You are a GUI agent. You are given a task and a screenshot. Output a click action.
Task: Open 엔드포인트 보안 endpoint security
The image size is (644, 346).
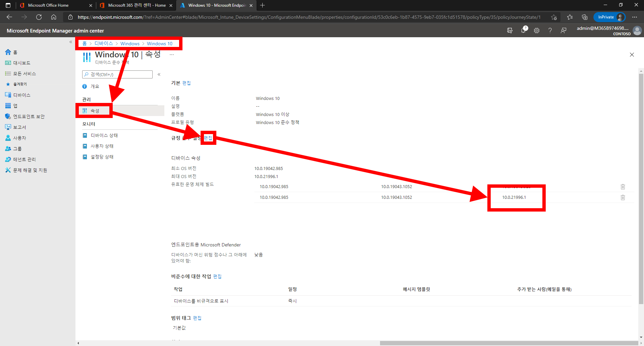25,116
